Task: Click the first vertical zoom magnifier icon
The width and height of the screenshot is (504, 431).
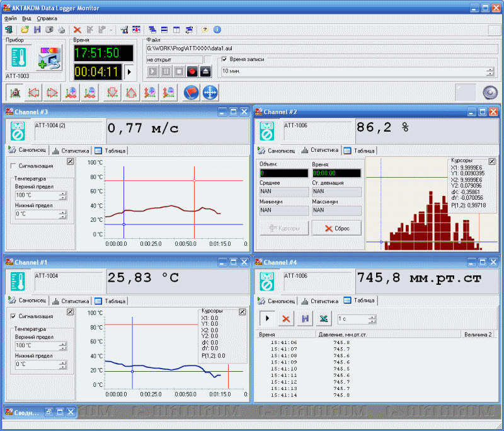Action: click(150, 93)
